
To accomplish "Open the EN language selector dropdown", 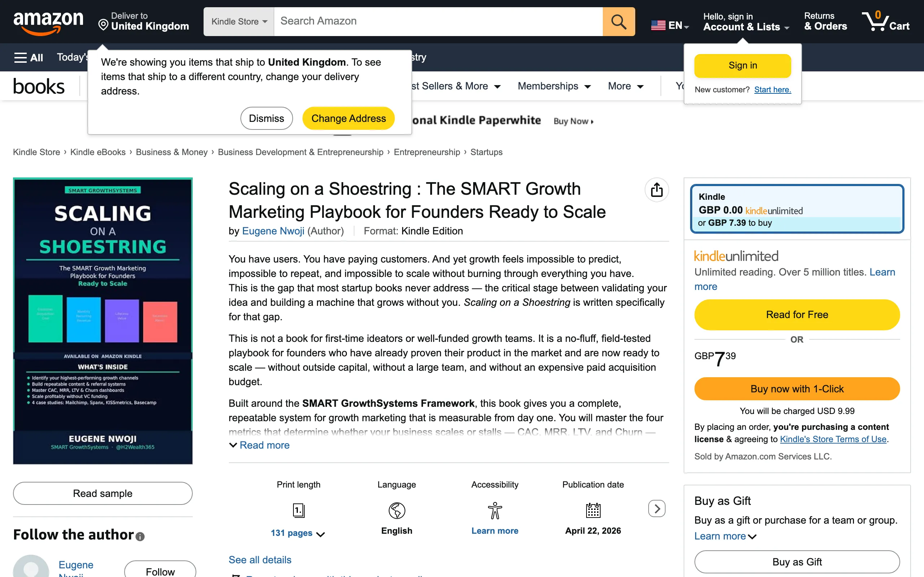I will click(x=670, y=25).
